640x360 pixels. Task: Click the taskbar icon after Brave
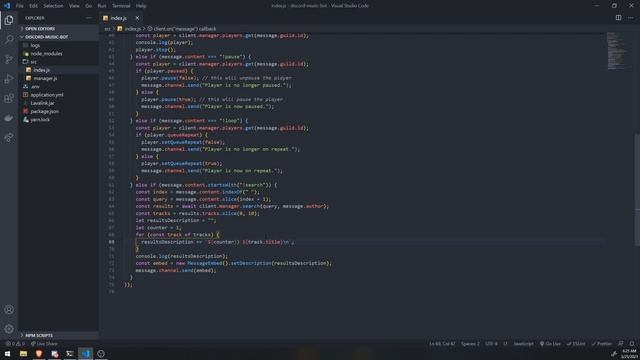(x=54, y=353)
